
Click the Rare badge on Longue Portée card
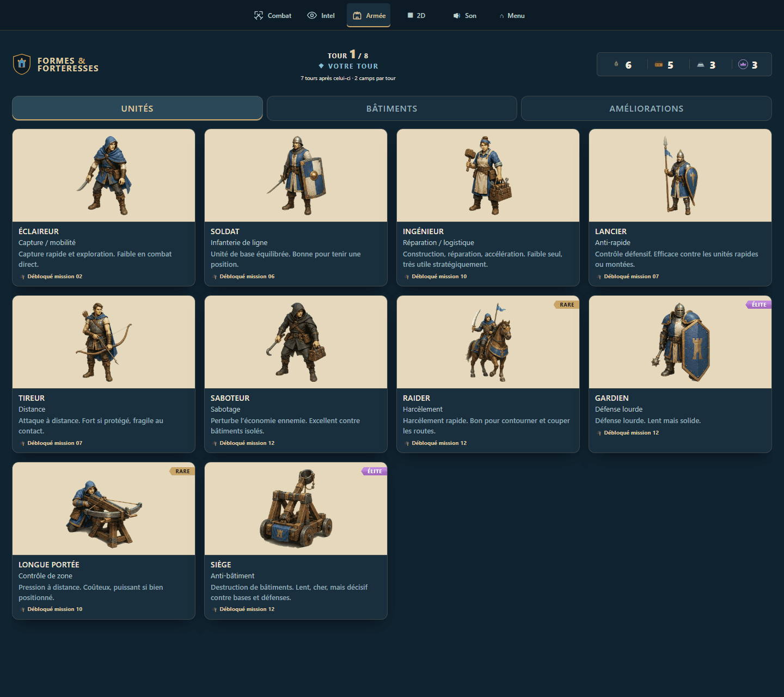pyautogui.click(x=182, y=471)
